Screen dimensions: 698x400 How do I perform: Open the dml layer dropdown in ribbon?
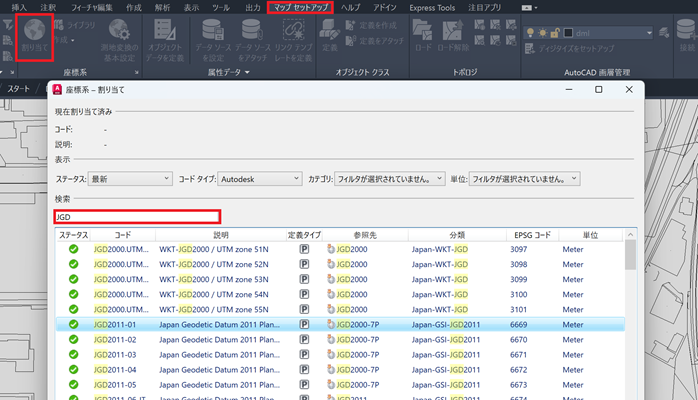coord(649,33)
